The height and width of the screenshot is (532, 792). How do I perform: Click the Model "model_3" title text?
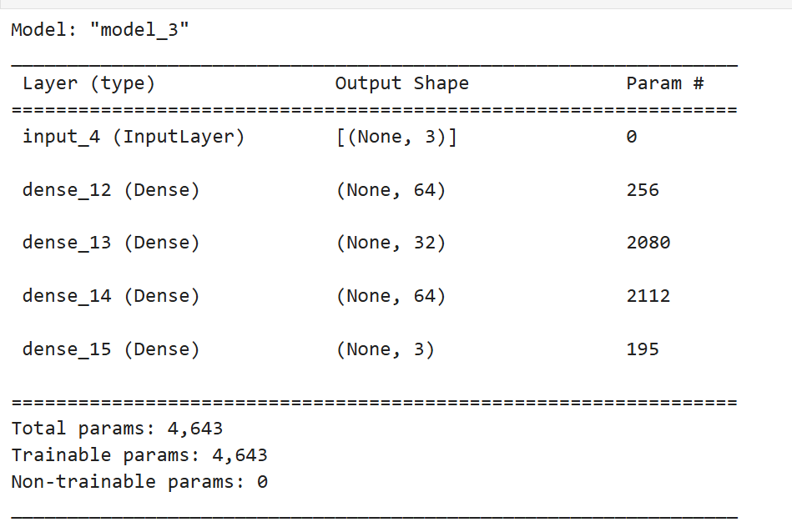[100, 32]
